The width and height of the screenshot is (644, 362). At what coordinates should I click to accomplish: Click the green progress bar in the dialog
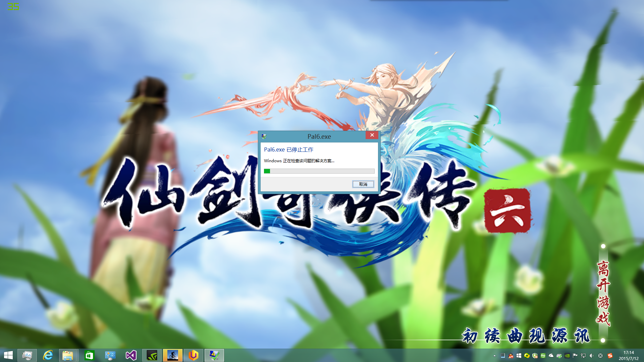(x=319, y=171)
